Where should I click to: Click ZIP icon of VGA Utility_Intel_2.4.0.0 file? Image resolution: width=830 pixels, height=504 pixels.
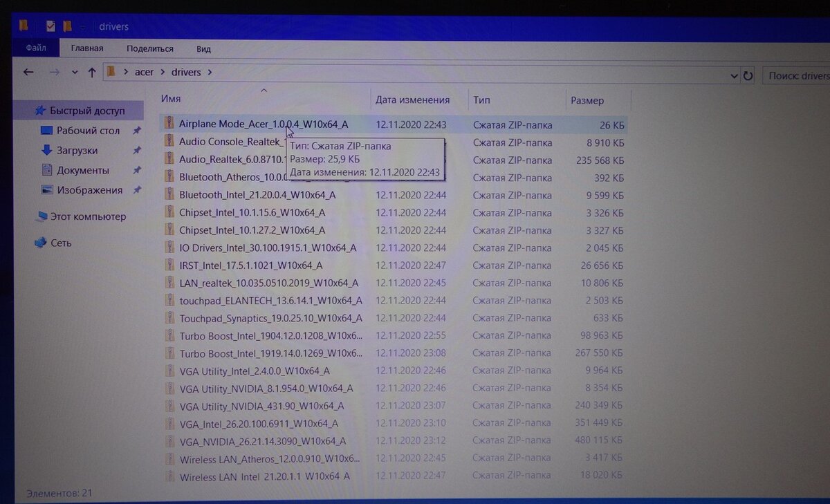pyautogui.click(x=169, y=370)
